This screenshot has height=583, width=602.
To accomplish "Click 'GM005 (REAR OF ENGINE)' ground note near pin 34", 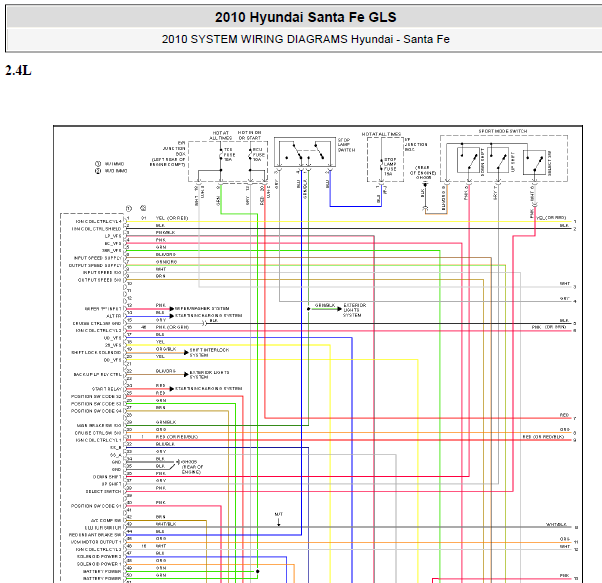I will tap(192, 467).
